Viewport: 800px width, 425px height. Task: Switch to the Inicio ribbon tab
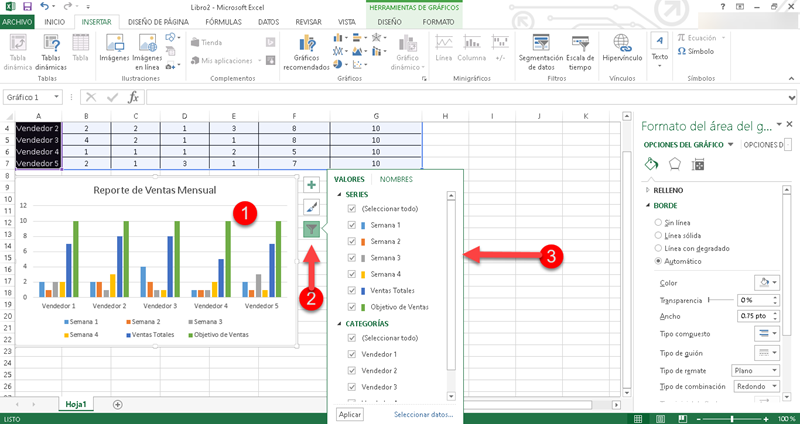(x=55, y=22)
